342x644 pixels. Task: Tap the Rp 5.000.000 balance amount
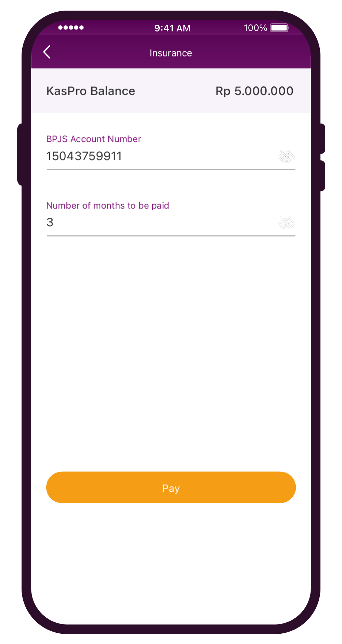coord(254,91)
